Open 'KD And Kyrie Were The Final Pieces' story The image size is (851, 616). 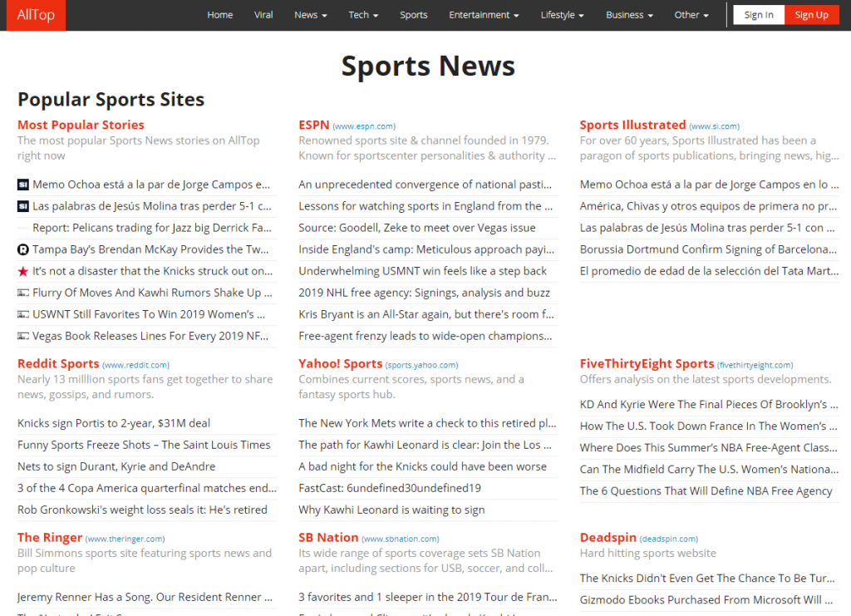click(709, 404)
